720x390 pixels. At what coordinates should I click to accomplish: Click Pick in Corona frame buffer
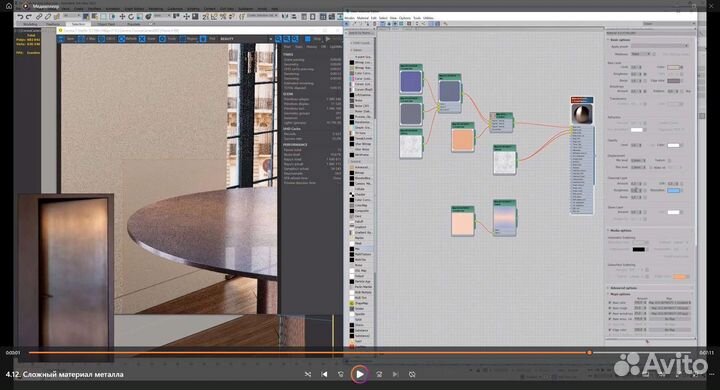(x=208, y=39)
